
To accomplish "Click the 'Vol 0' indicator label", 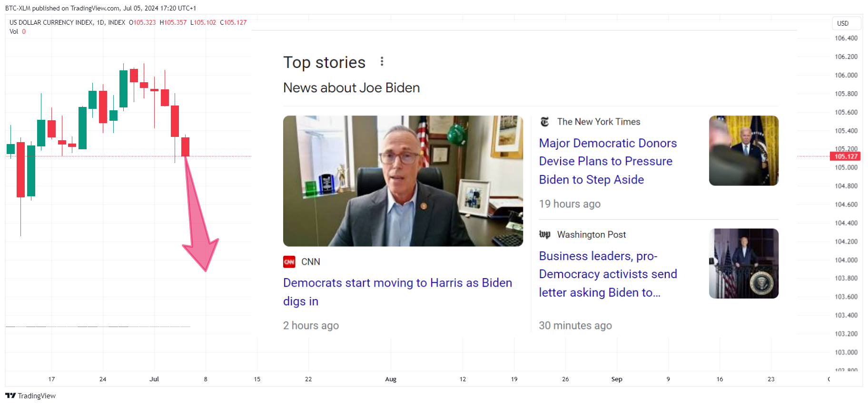I will [18, 31].
